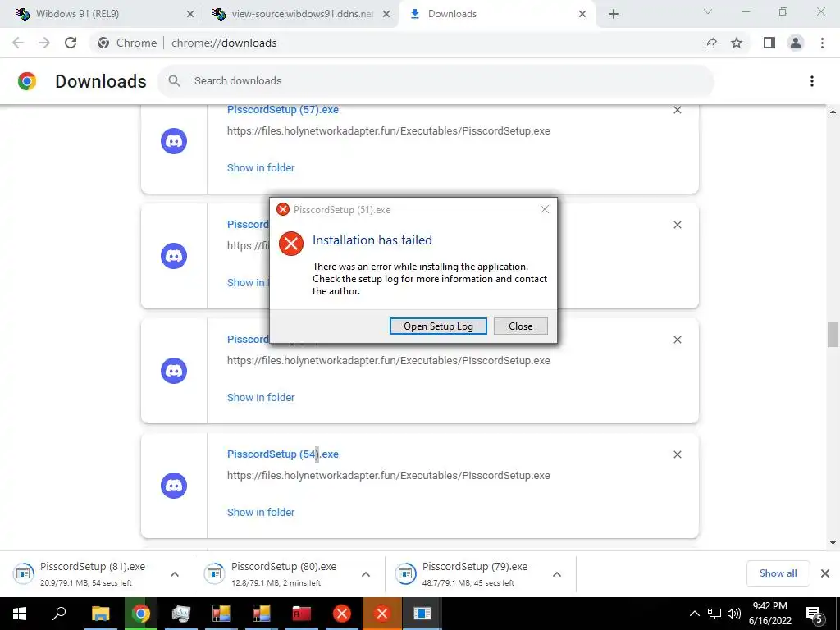Click the scrollbar down arrow
This screenshot has width=840, height=630.
pyautogui.click(x=833, y=543)
